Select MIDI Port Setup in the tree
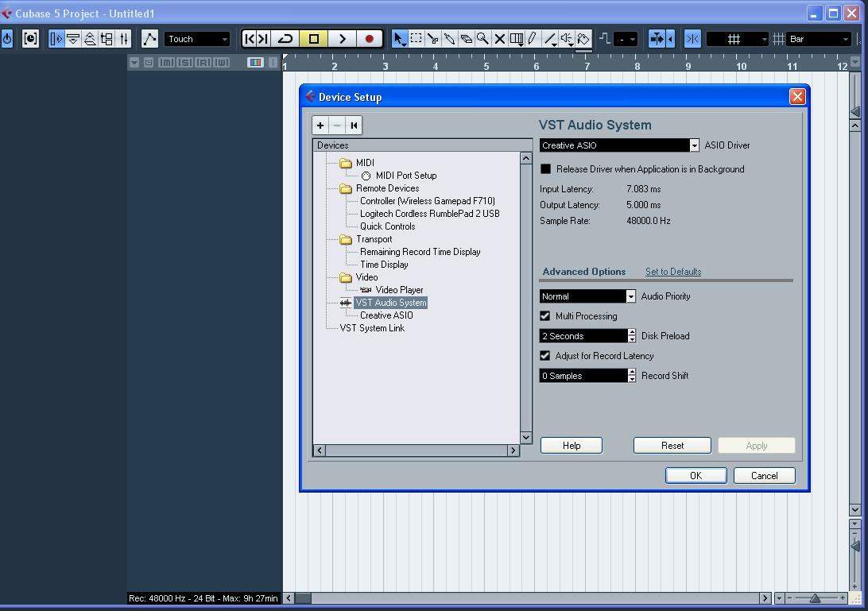Screen dimensions: 868x611 (x=405, y=176)
